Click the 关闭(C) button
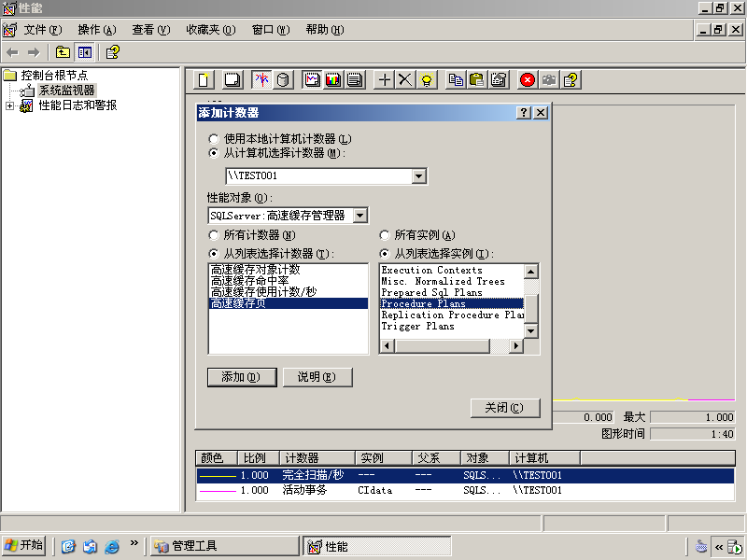Screen dimensions: 747x560 tap(505, 408)
